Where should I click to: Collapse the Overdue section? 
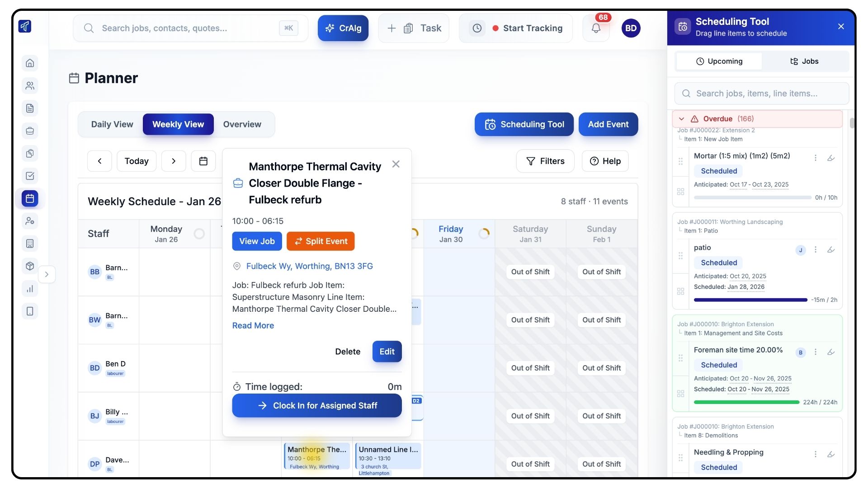682,119
